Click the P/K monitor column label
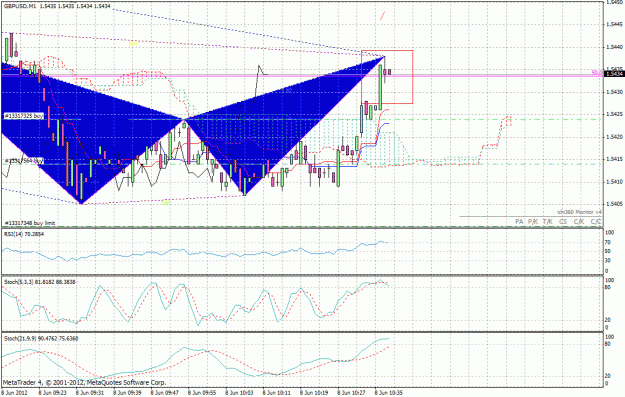The height and width of the screenshot is (397, 625). pyautogui.click(x=533, y=222)
